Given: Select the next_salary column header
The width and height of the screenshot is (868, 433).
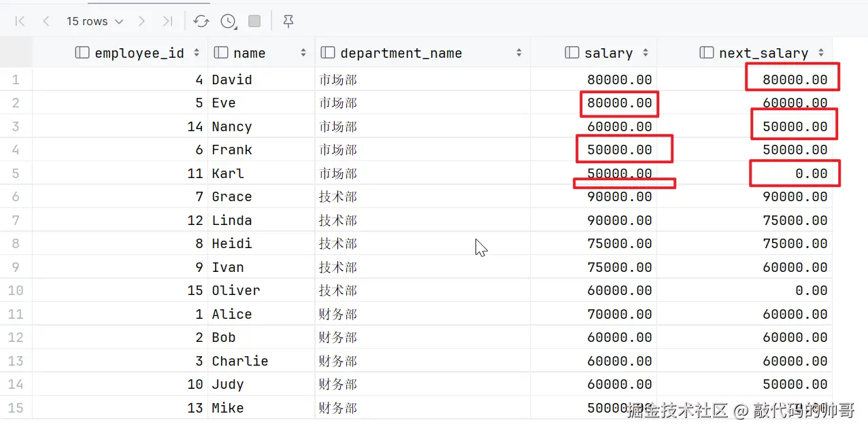Looking at the screenshot, I should (x=744, y=52).
